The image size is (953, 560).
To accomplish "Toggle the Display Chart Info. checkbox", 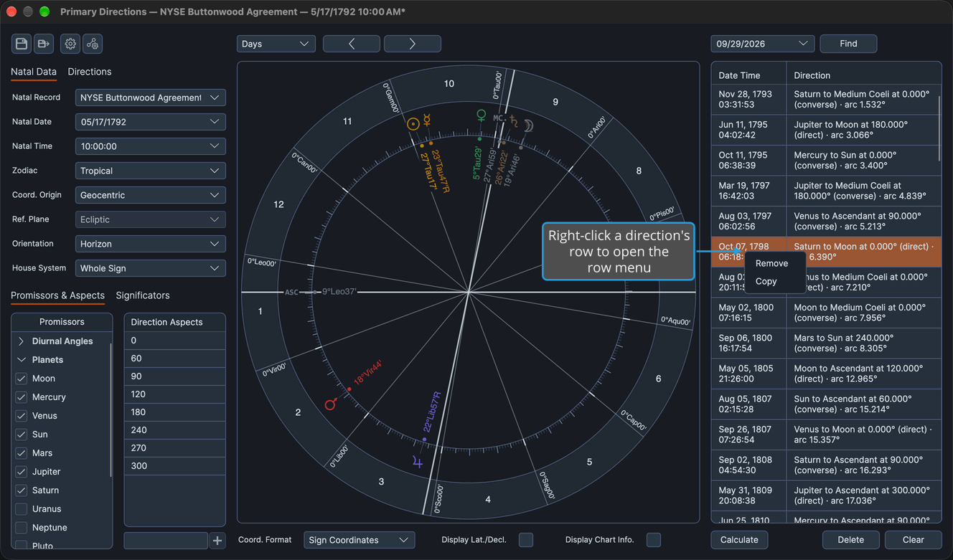I will pos(654,540).
